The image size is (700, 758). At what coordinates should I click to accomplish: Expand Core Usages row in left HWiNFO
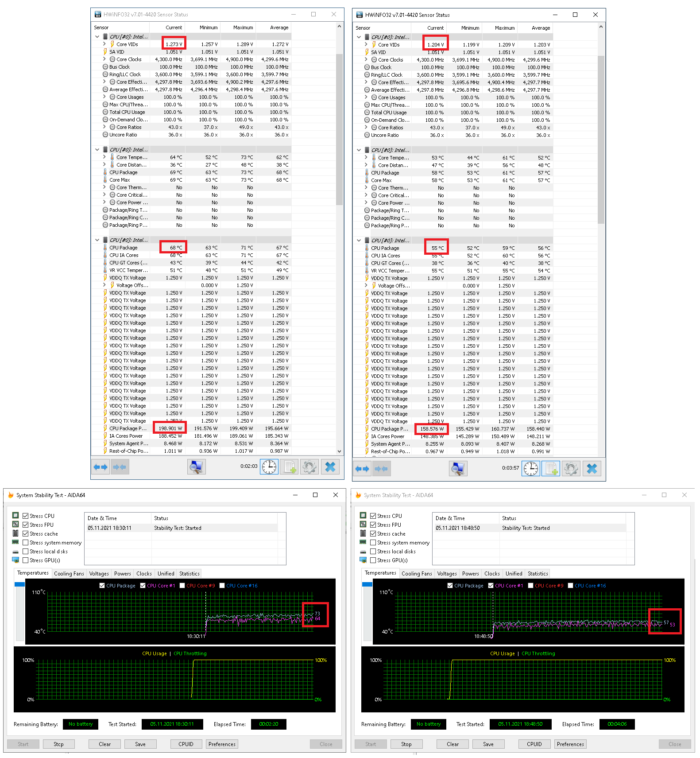[104, 97]
